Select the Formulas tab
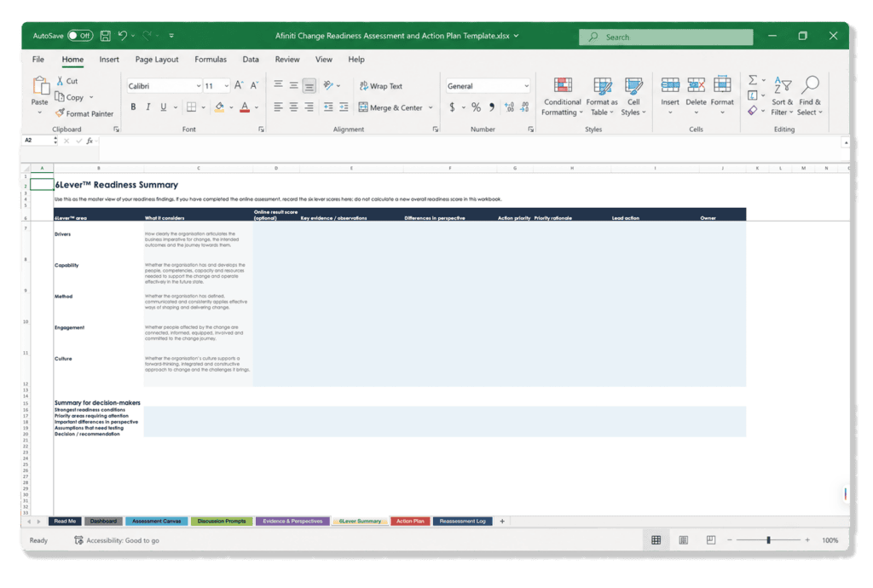This screenshot has width=873, height=588. (x=211, y=59)
